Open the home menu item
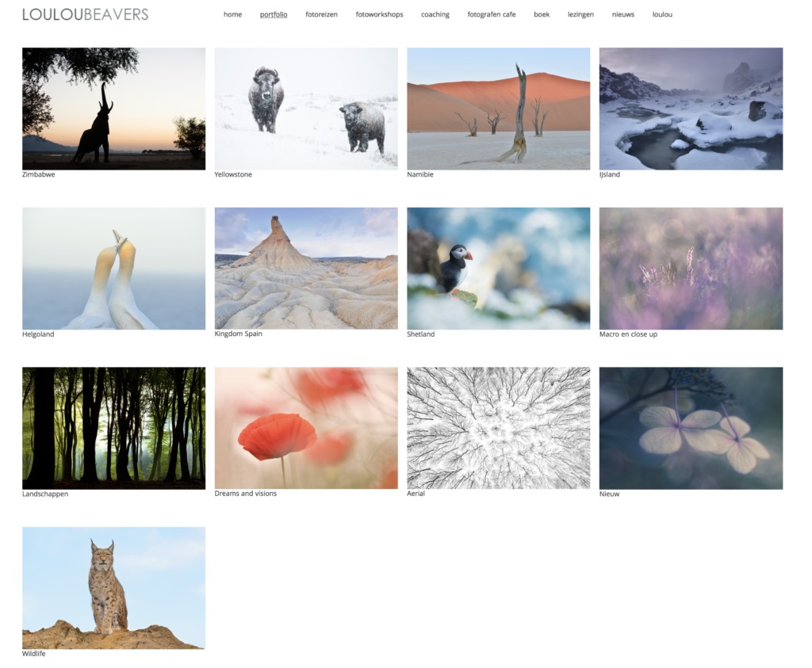Viewport: 812px width, 668px height. [x=232, y=14]
